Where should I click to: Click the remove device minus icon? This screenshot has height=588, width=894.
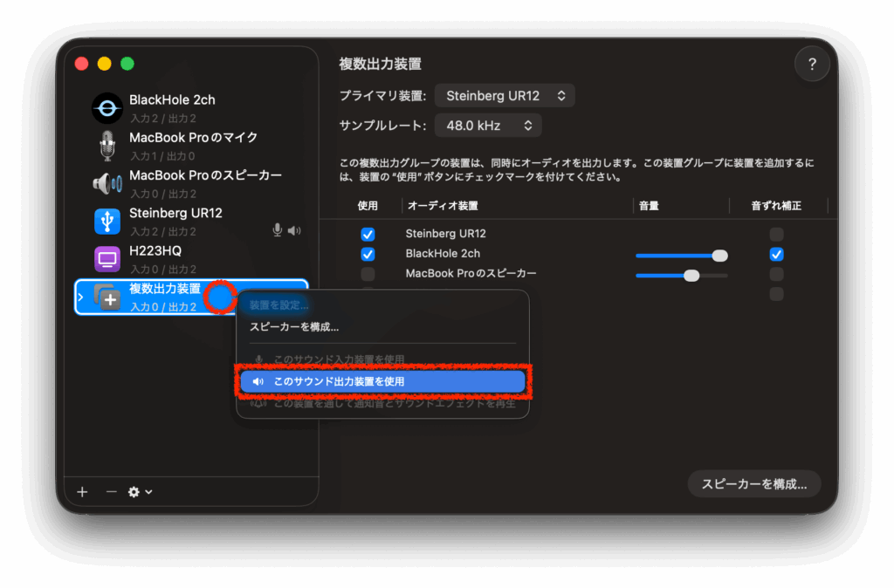(111, 492)
